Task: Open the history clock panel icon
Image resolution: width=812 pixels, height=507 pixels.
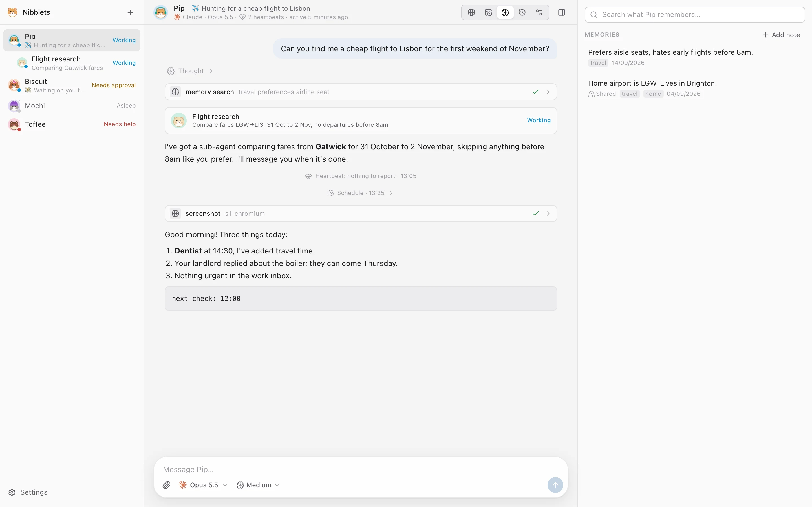Action: point(522,12)
